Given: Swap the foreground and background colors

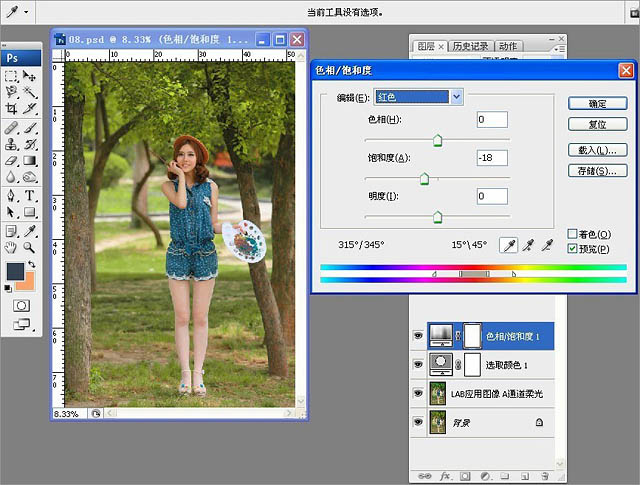Looking at the screenshot, I should tap(30, 264).
